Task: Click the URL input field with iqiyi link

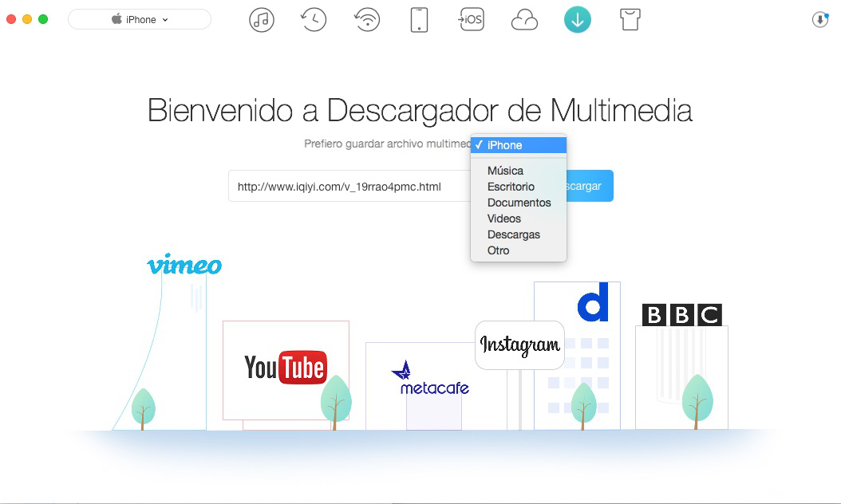Action: tap(349, 186)
